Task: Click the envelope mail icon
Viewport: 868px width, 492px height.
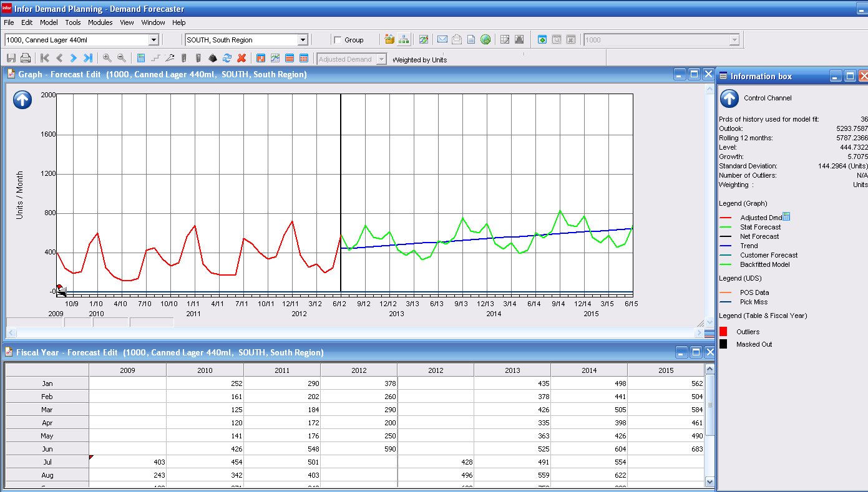Action: tap(442, 39)
